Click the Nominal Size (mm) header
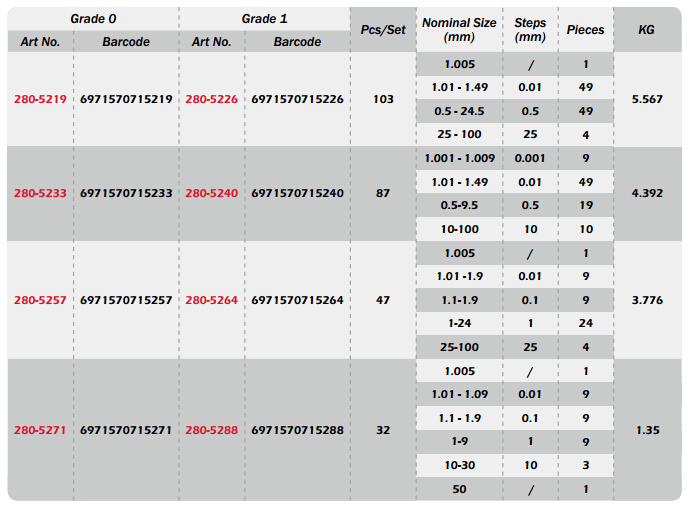This screenshot has width=691, height=511. click(x=459, y=30)
